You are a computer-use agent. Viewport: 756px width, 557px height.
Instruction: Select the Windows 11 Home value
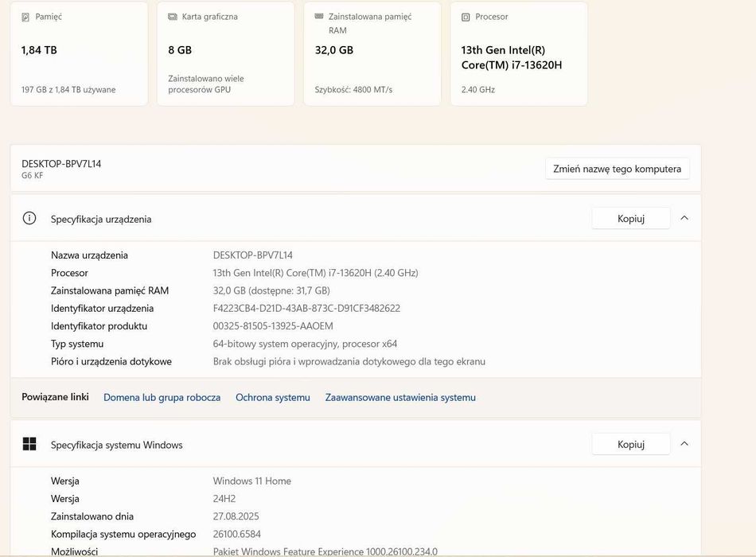point(252,481)
